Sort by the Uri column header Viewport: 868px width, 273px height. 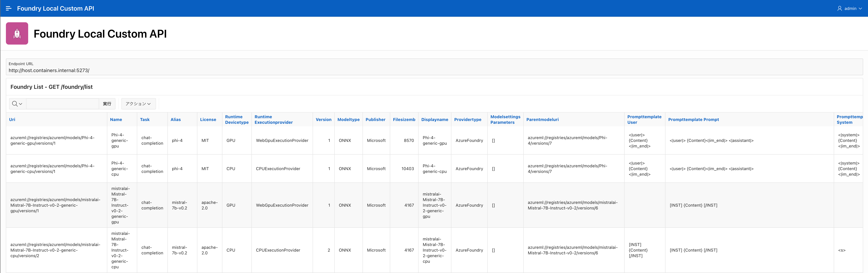click(x=12, y=119)
